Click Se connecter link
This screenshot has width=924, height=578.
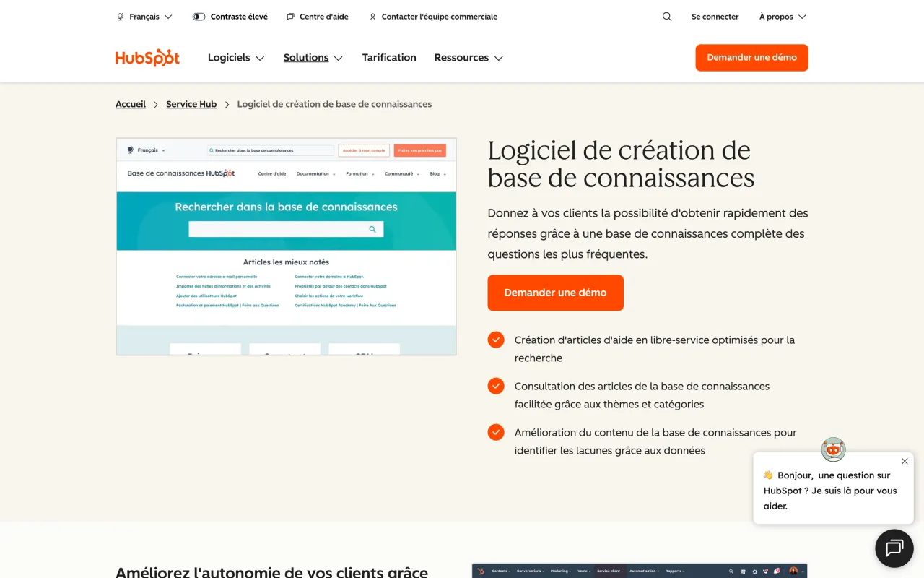715,17
